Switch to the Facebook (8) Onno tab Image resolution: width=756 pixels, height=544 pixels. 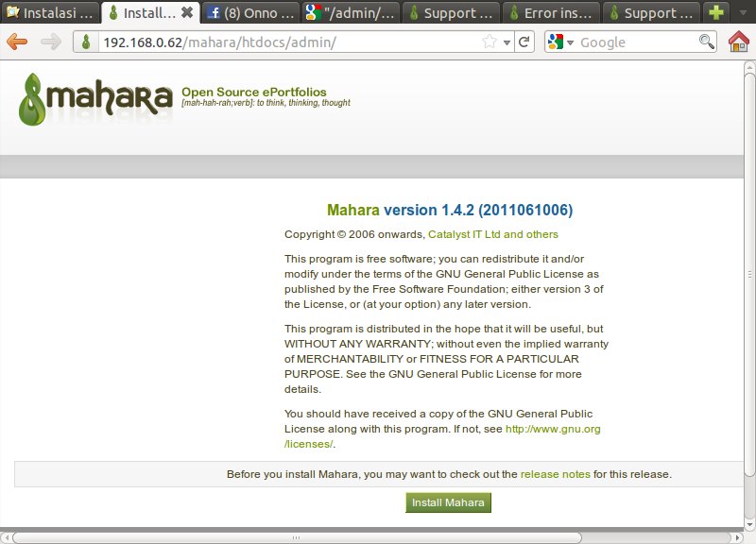click(249, 12)
